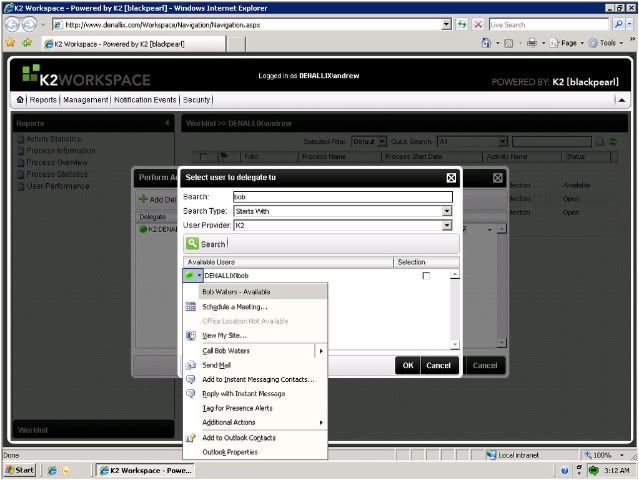Click the Live Search magnifier icon
Image resolution: width=639 pixels, height=480 pixels.
pyautogui.click(x=619, y=24)
